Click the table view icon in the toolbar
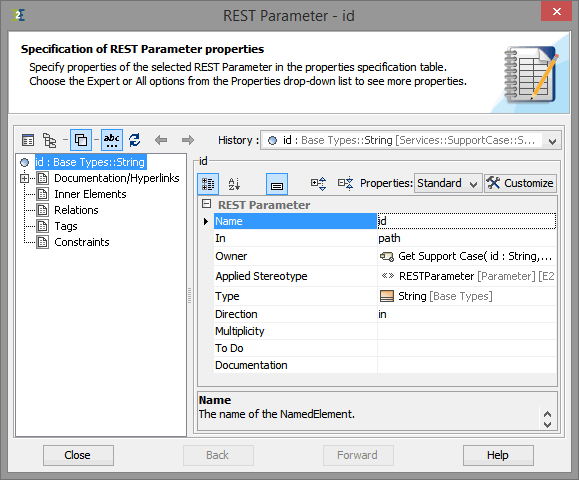Viewport: 579px width, 480px height. point(28,140)
